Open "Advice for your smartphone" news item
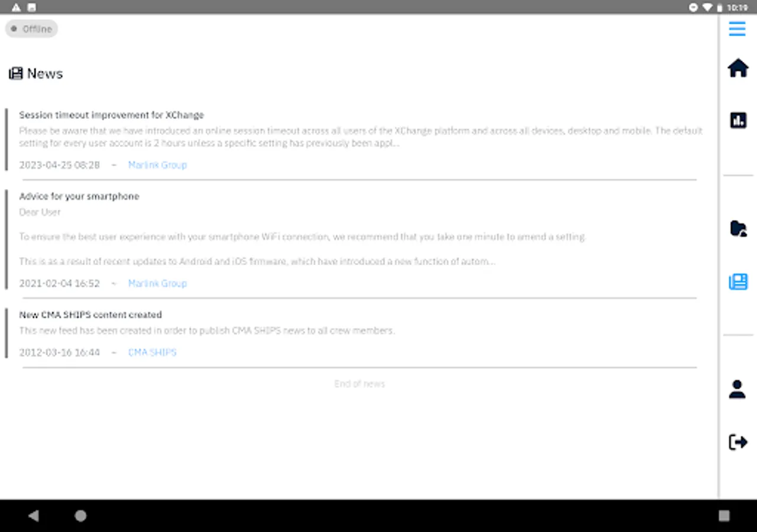Screen dimensions: 757x532 coord(79,196)
